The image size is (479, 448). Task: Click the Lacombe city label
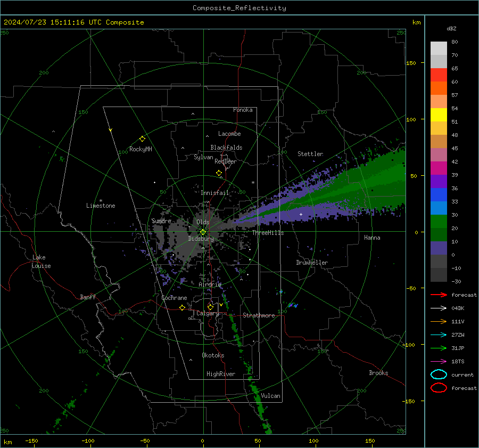pyautogui.click(x=229, y=134)
